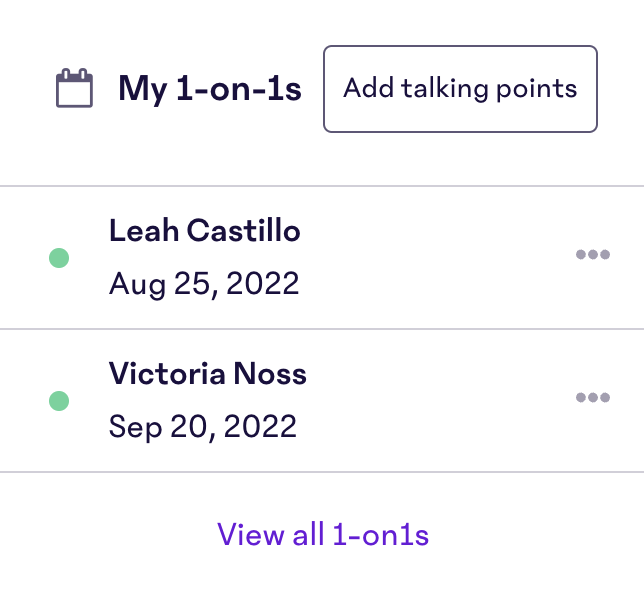Click the word "Add" in the outlined button
This screenshot has height=590, width=644.
pyautogui.click(x=368, y=88)
